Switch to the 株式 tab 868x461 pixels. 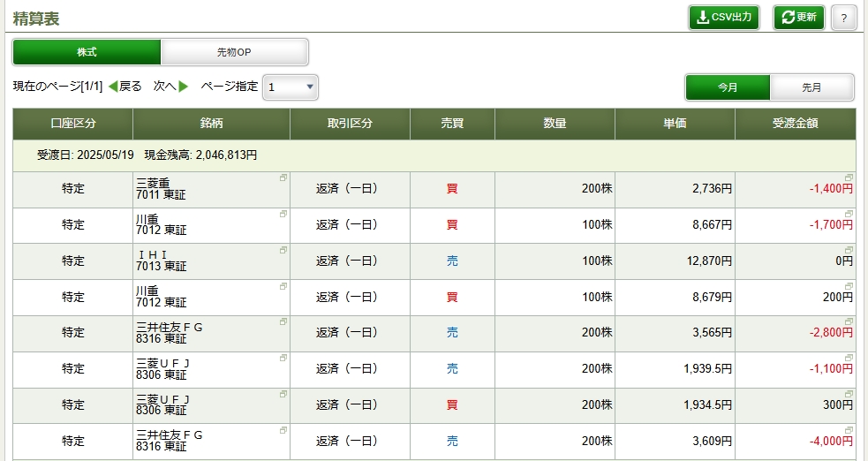[87, 52]
